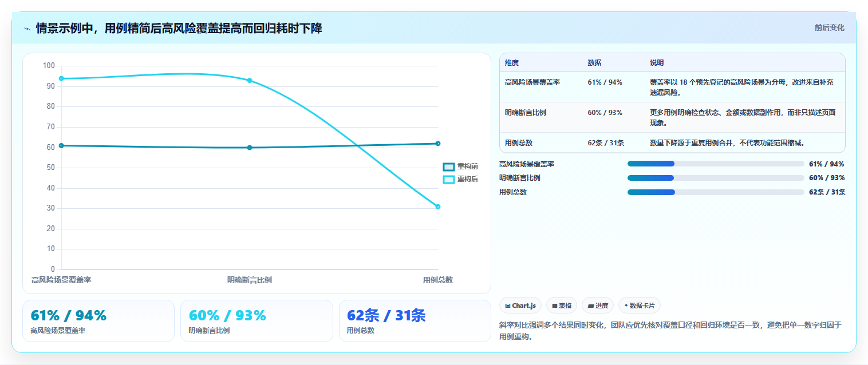Click the description starting 数量下降源于重复用例合并

tap(728, 142)
